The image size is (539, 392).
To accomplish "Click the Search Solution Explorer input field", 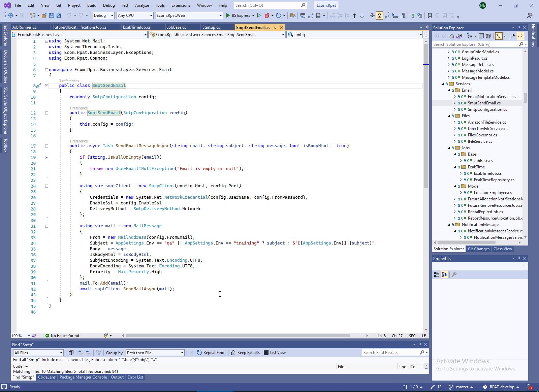I will (475, 44).
